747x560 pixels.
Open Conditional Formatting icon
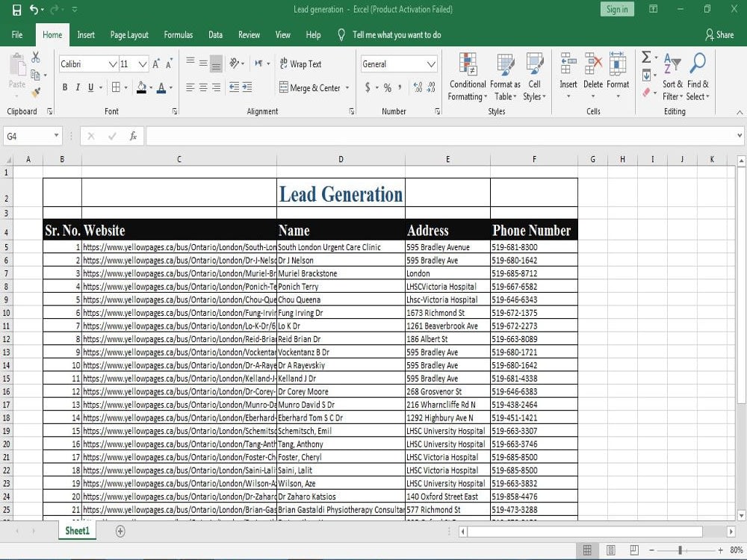(468, 64)
